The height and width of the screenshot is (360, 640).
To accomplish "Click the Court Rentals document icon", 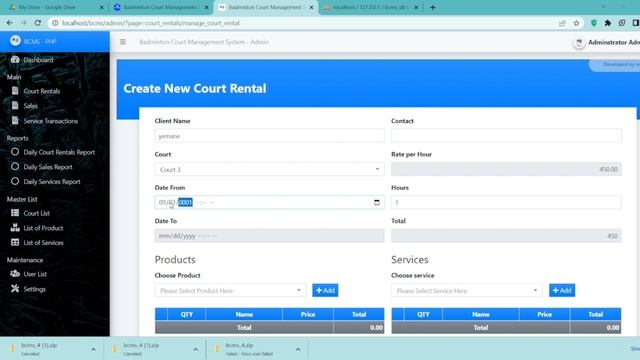I will 15,91.
